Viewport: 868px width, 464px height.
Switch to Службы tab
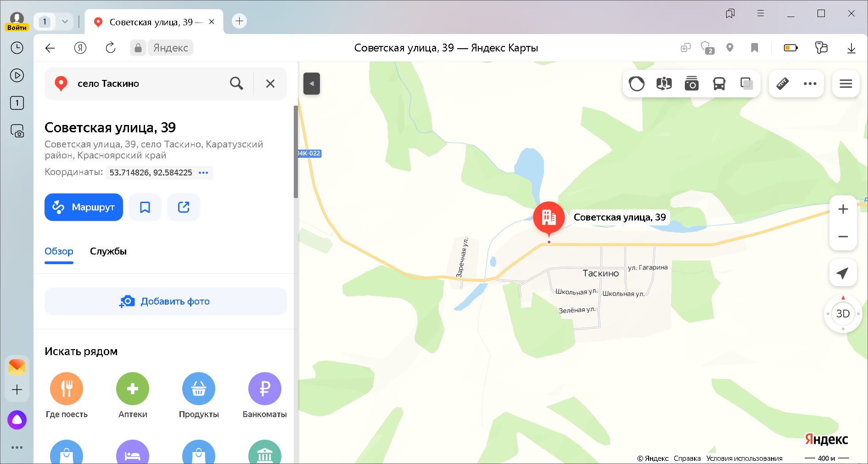click(108, 251)
